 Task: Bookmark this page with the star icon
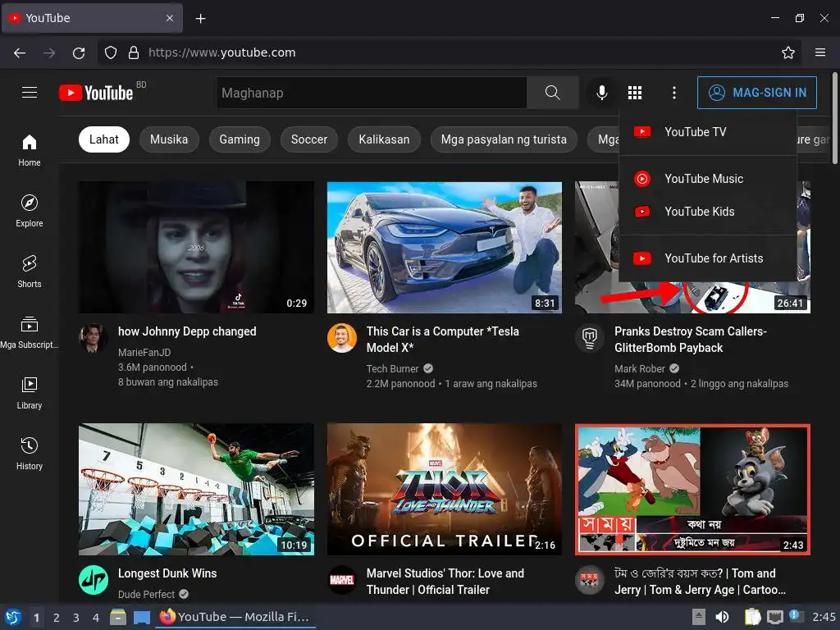(788, 52)
